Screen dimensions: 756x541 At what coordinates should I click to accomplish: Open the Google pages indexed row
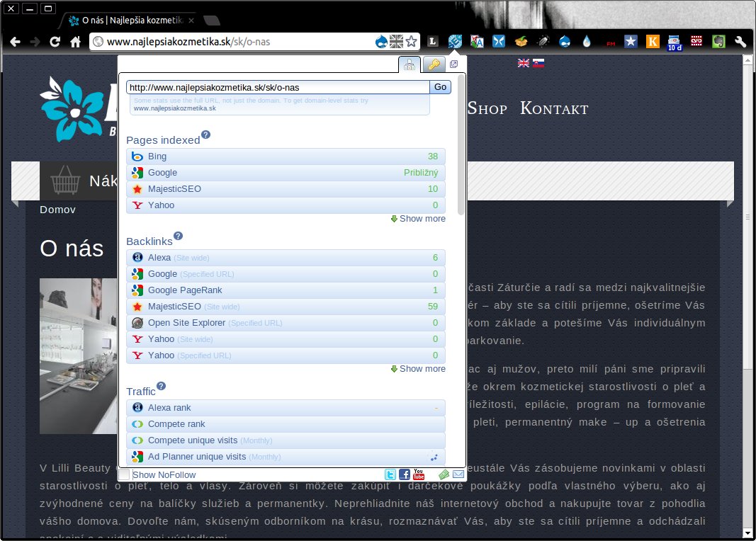[286, 173]
